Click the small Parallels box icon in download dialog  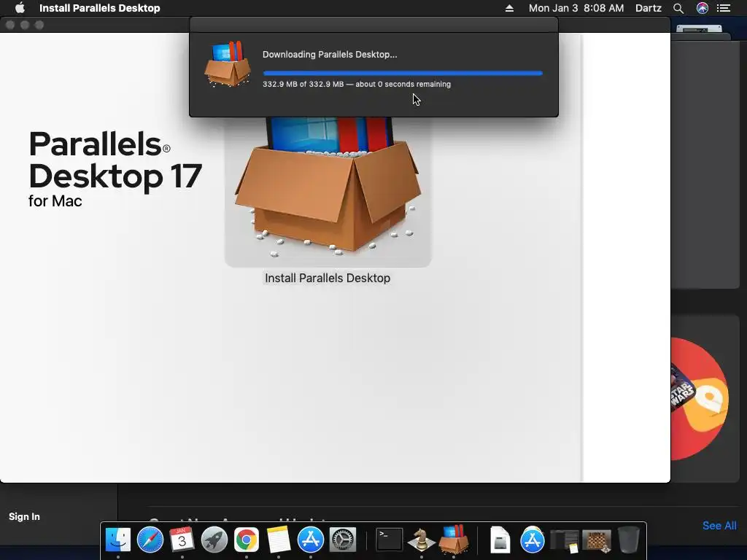228,64
